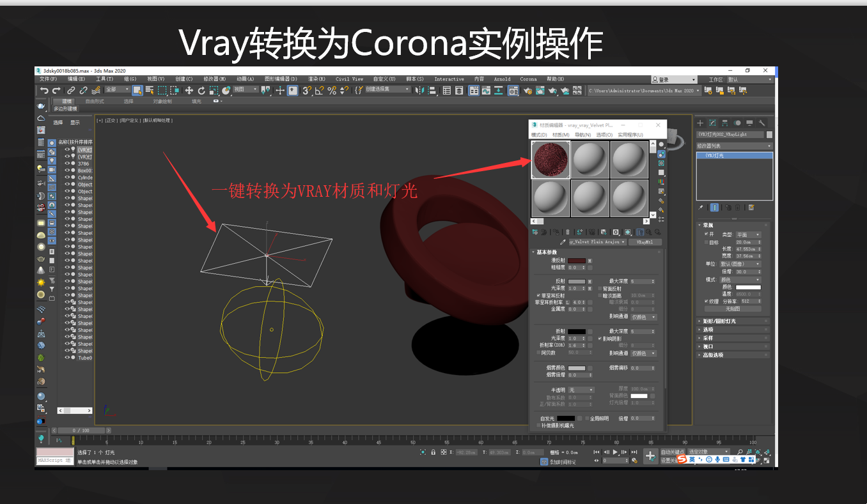Click the Mirror tool icon
Screen dimensions: 867x504
(x=419, y=90)
